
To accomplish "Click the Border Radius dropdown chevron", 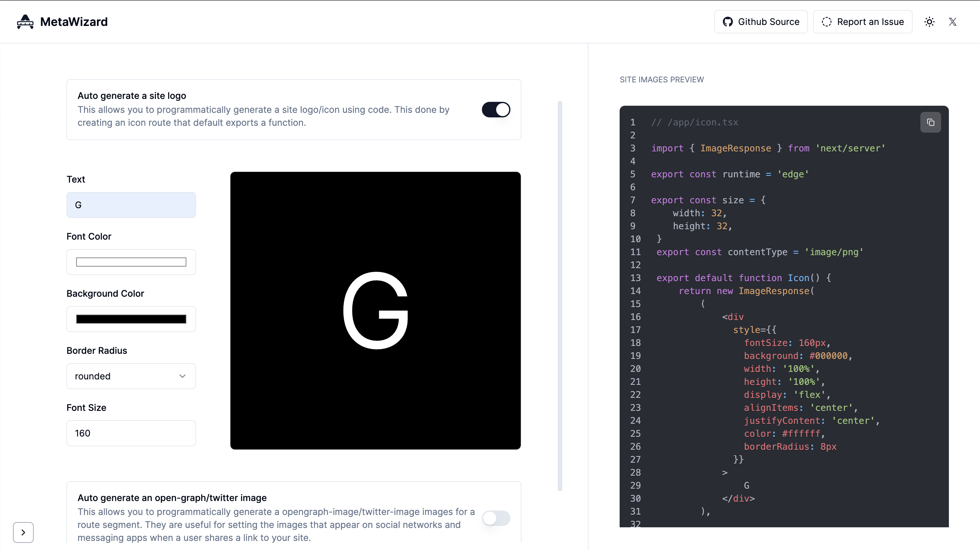I will pos(182,376).
